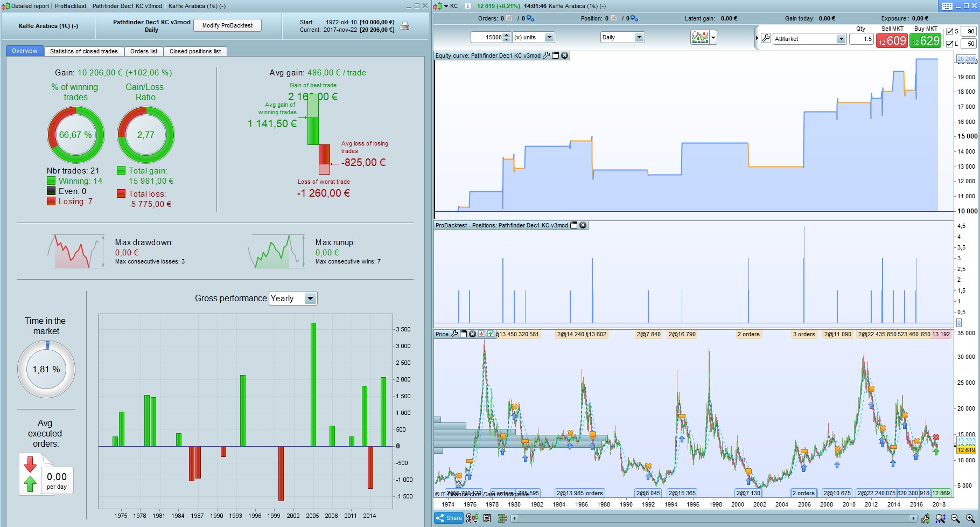Viewport: 980px width, 527px height.
Task: Click the 20 206 equity value label
Action: pyautogui.click(x=966, y=59)
